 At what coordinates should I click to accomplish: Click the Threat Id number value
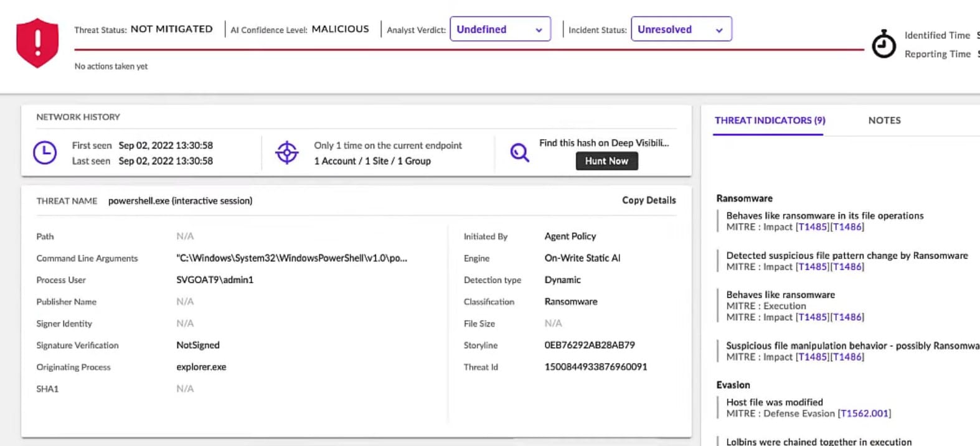pos(595,367)
